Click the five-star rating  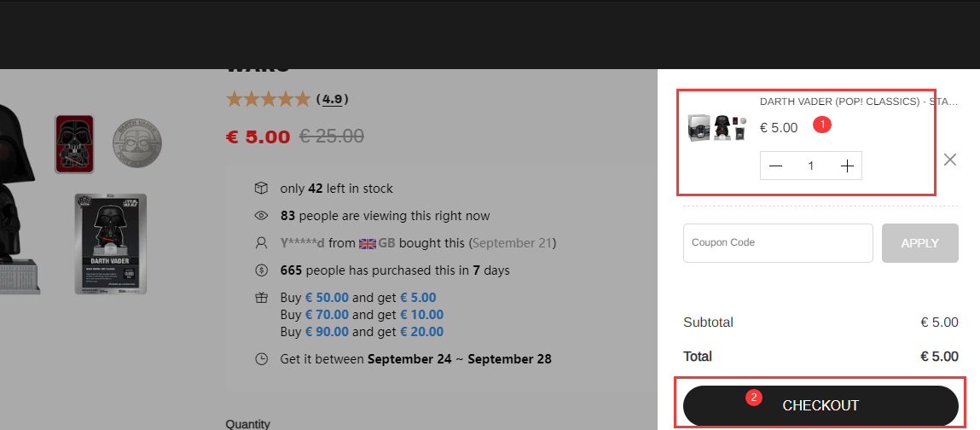(x=268, y=99)
